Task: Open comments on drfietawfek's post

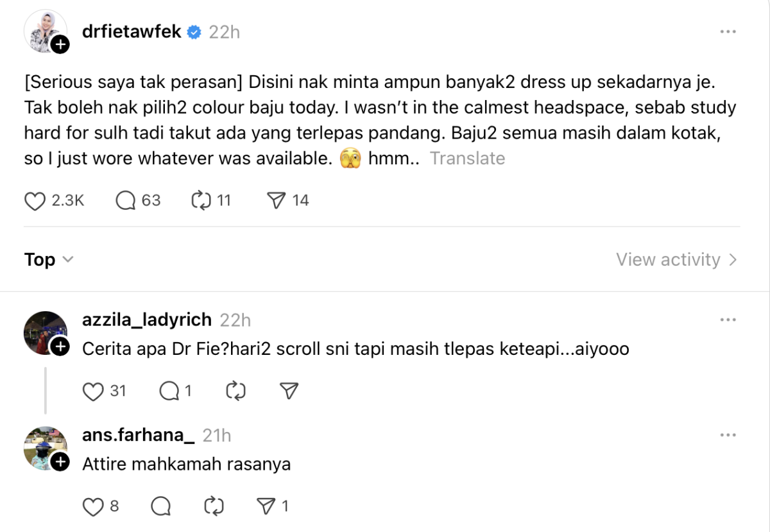Action: click(126, 201)
